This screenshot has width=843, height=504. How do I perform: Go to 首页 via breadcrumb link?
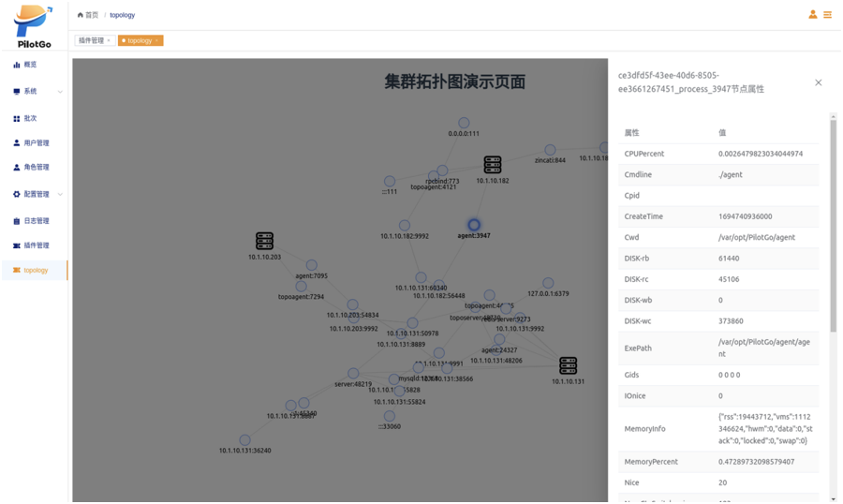point(88,15)
